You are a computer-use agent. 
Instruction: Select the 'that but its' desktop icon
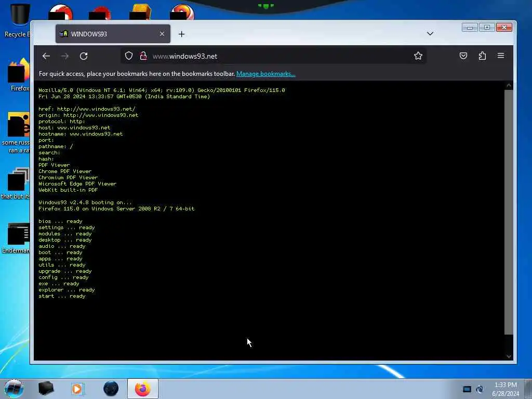tap(16, 183)
